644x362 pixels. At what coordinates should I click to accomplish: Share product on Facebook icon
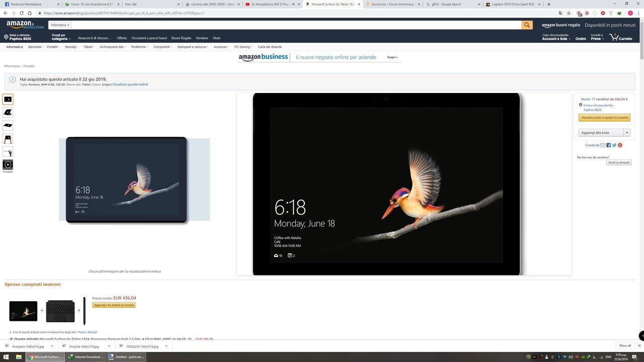[609, 145]
